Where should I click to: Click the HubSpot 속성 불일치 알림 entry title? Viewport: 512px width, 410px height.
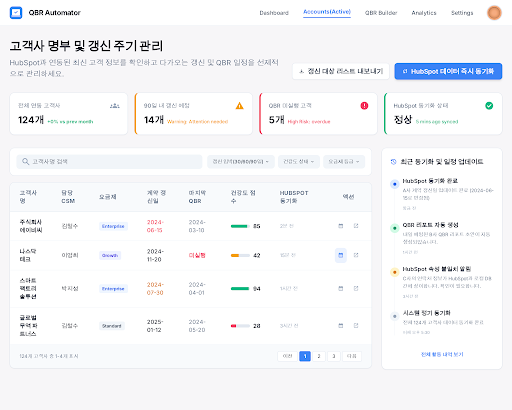tap(437, 269)
